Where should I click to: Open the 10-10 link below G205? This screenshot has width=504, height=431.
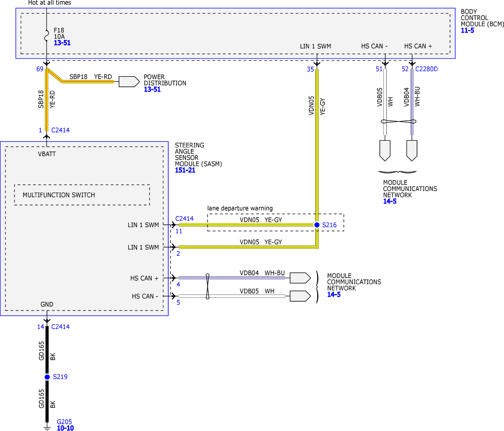tap(65, 428)
